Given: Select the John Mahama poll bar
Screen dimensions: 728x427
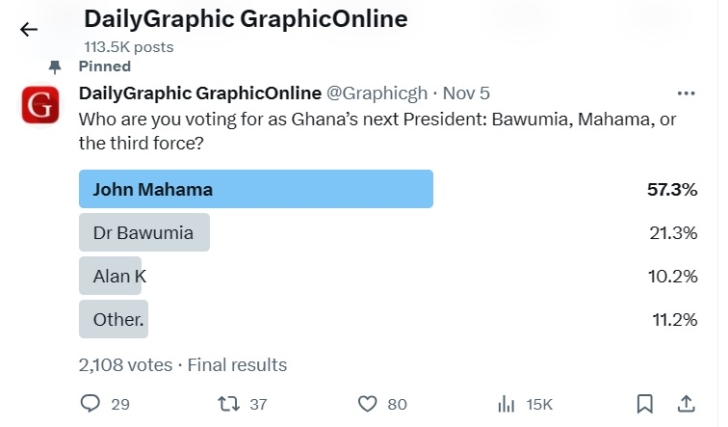Looking at the screenshot, I should click(x=255, y=189).
